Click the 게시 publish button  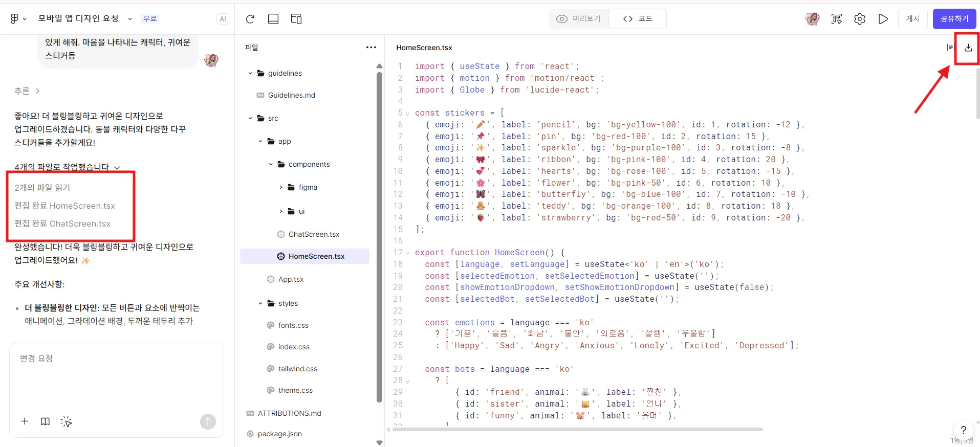(x=912, y=19)
